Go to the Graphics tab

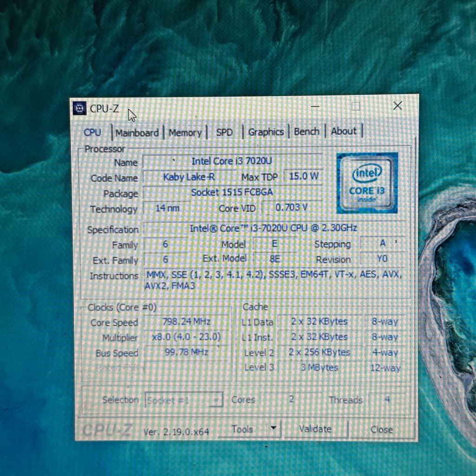pos(266,132)
